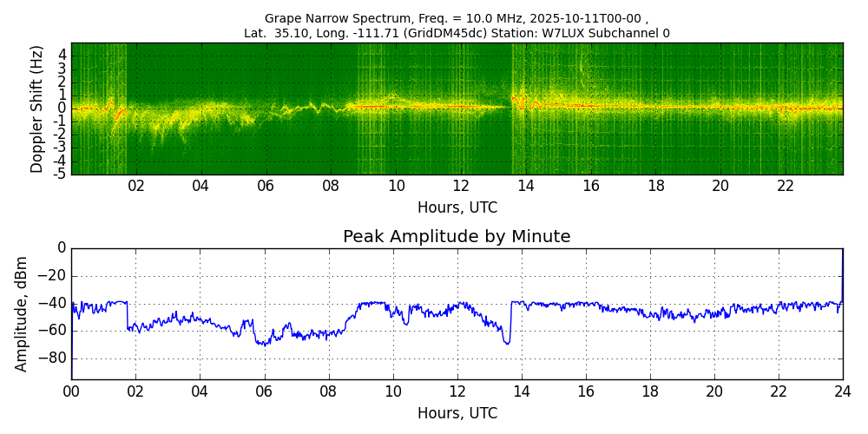Screen dimensions: 868x434
Task: Click the "Amplitude, dBm" y-axis label
Action: pyautogui.click(x=23, y=313)
